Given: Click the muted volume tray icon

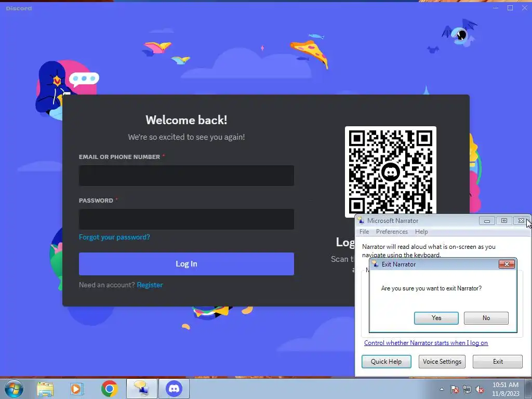Looking at the screenshot, I should coord(480,389).
